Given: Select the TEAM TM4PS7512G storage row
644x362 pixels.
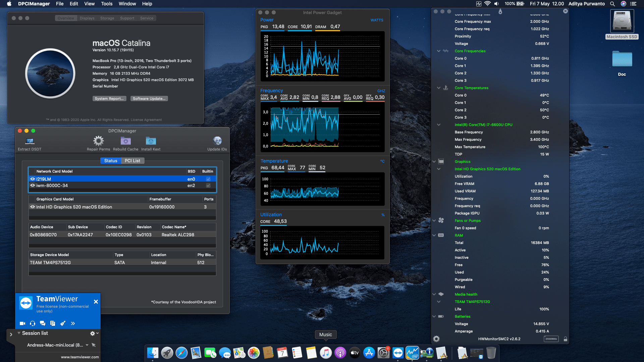Looking at the screenshot, I should tap(122, 262).
